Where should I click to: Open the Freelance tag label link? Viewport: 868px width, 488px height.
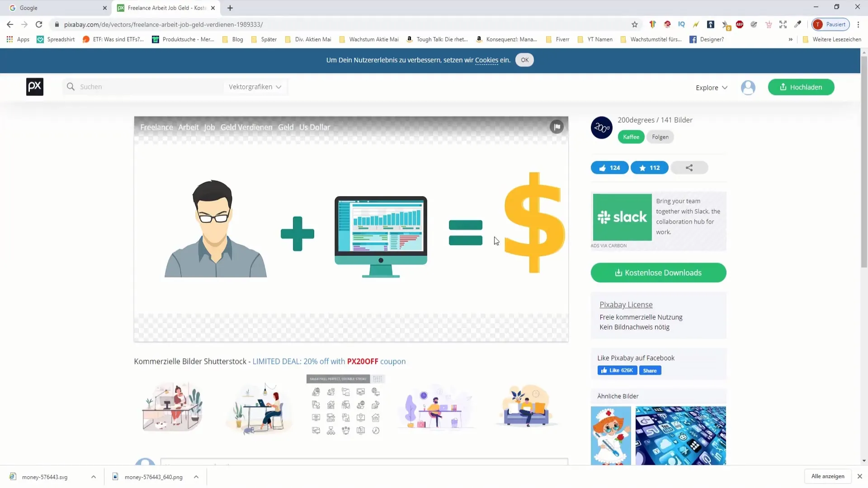[156, 127]
